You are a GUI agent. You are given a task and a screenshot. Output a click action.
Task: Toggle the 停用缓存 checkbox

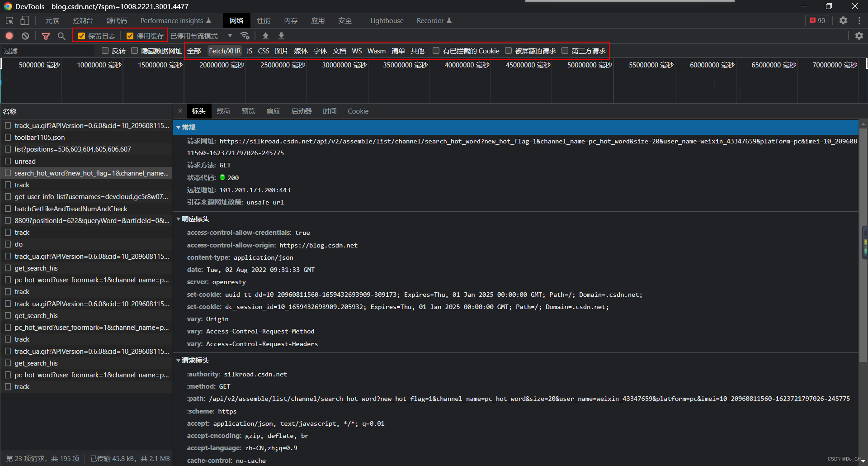pos(130,36)
